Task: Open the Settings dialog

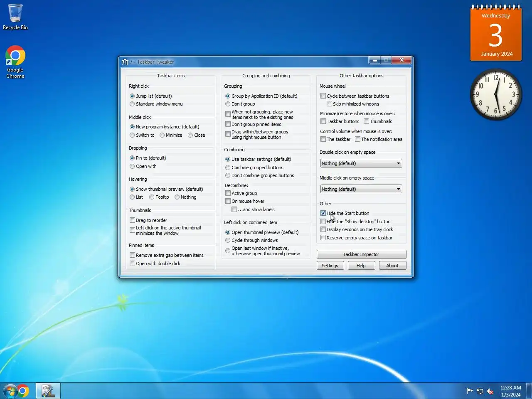Action: [330, 266]
